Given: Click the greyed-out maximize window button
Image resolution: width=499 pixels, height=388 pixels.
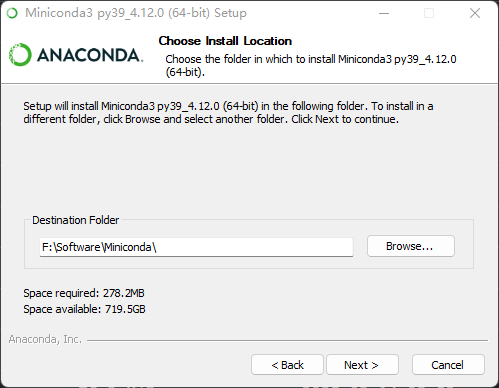Looking at the screenshot, I should (x=429, y=13).
